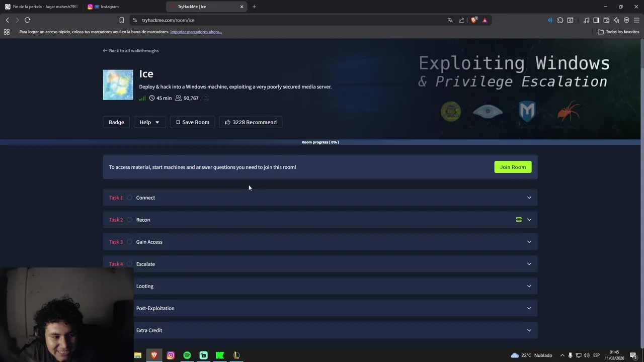Open Instagram app from the taskbar
Image resolution: width=644 pixels, height=362 pixels.
click(x=171, y=355)
